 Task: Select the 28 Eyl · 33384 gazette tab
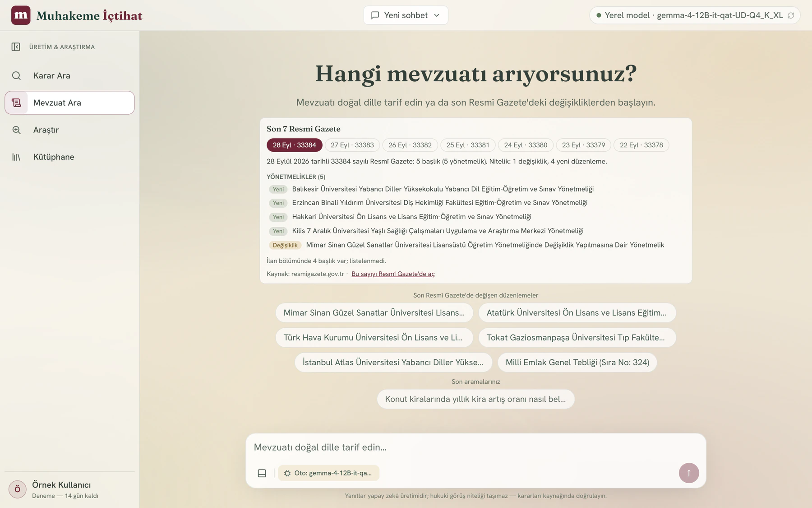(295, 145)
